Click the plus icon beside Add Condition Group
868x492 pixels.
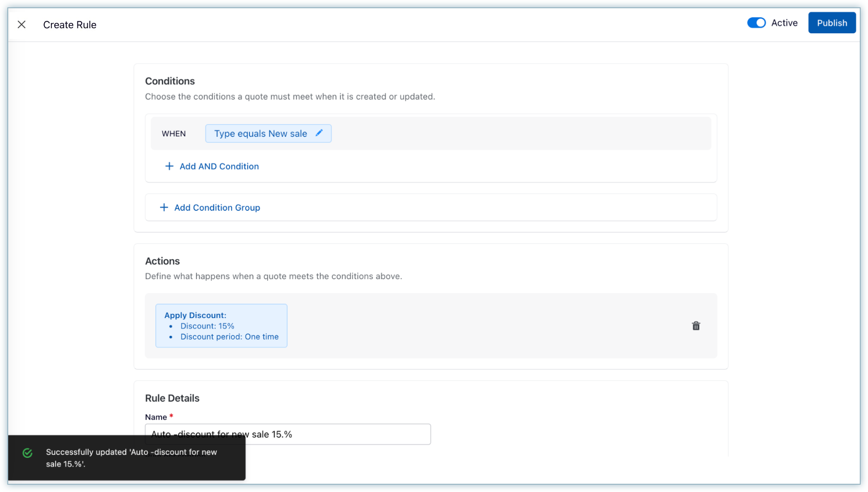pyautogui.click(x=164, y=208)
